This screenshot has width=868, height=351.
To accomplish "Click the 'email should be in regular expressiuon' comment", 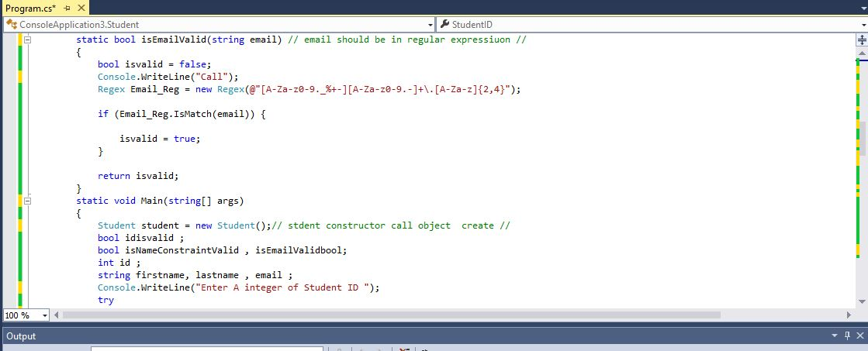I will [407, 40].
